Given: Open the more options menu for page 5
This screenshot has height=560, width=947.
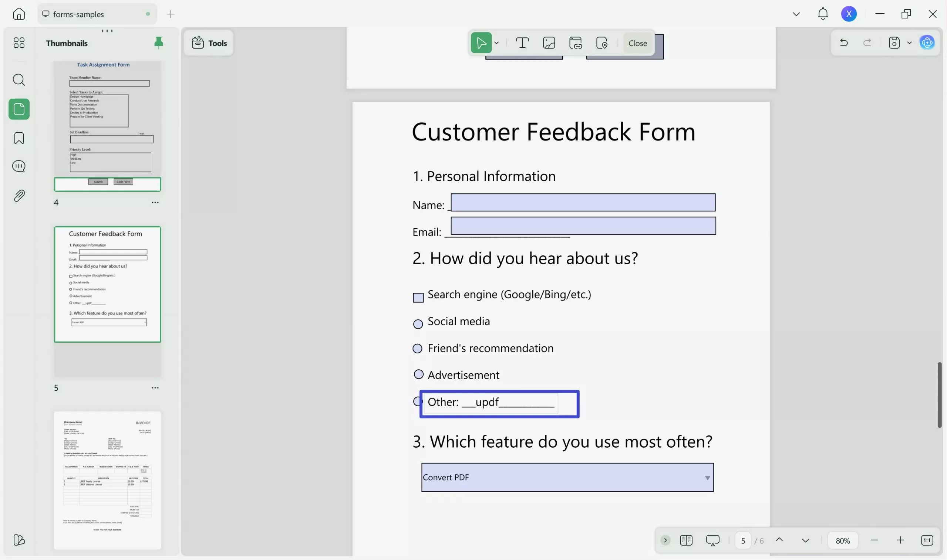Looking at the screenshot, I should [155, 387].
